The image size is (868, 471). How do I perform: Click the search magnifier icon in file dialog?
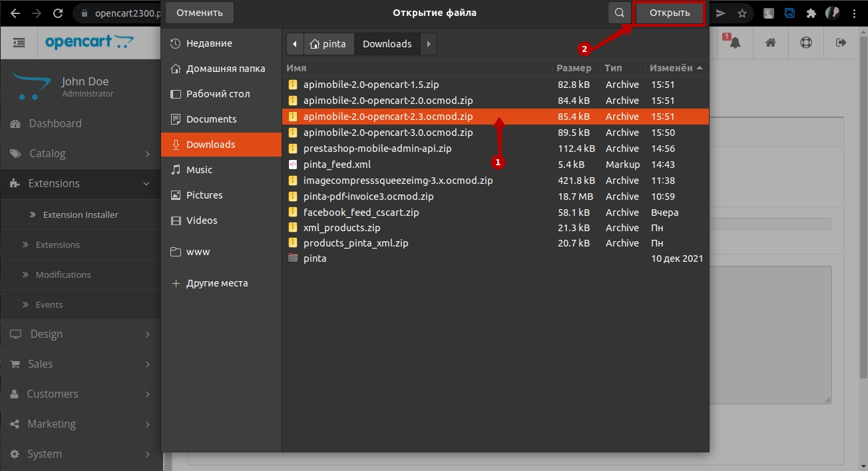point(620,13)
